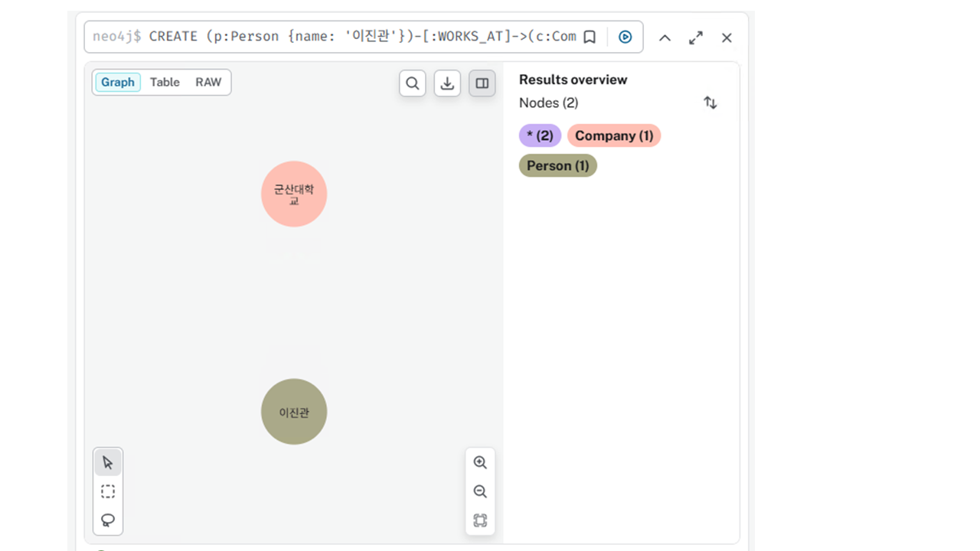Toggle the results overview side panel
Image resolution: width=980 pixels, height=551 pixels.
(x=482, y=83)
